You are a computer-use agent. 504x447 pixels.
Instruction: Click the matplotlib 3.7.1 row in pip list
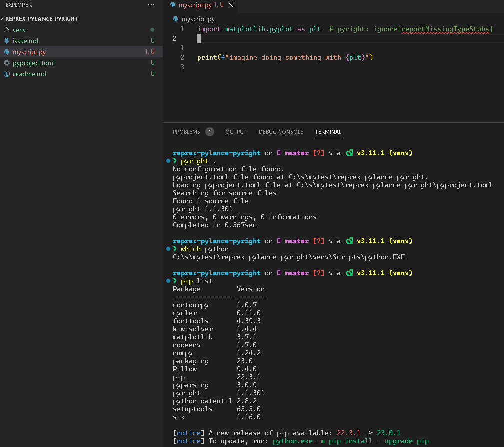click(x=214, y=337)
